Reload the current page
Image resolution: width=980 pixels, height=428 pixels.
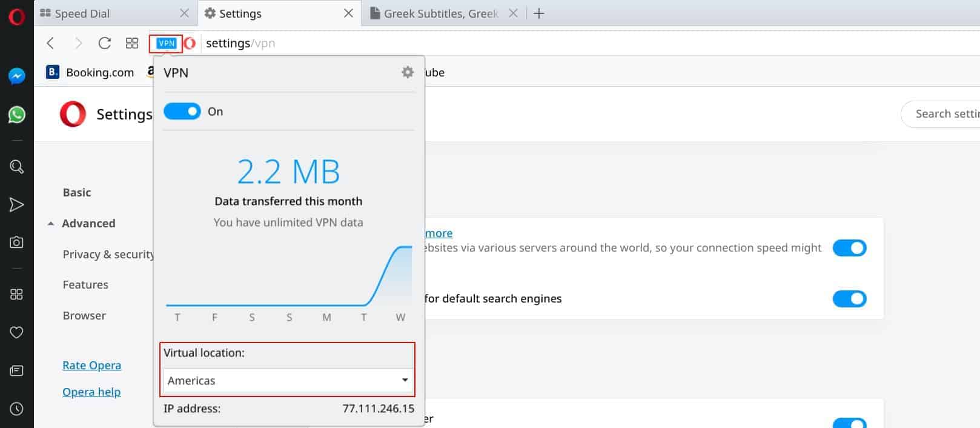pyautogui.click(x=105, y=43)
